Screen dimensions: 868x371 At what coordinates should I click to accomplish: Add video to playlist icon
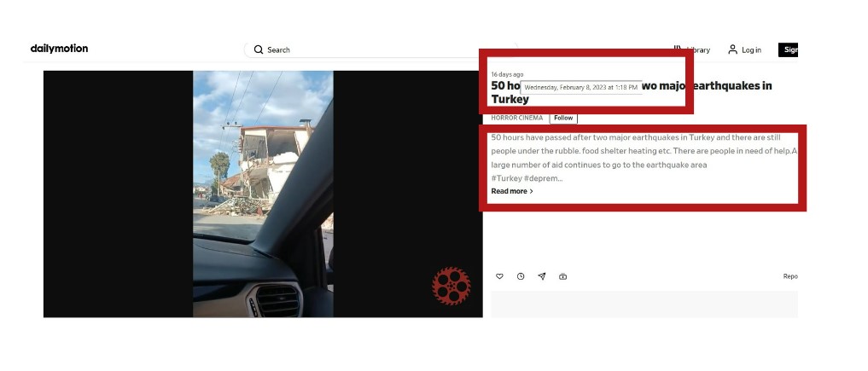tap(562, 276)
